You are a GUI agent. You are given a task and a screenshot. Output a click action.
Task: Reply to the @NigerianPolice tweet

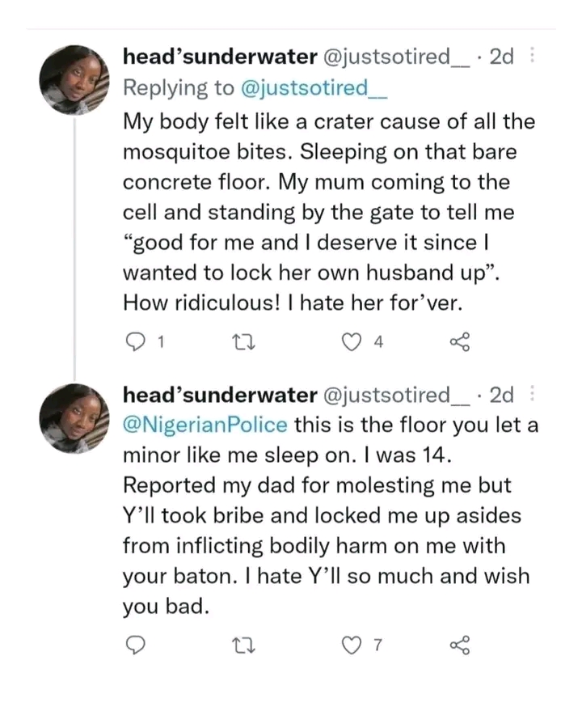click(x=136, y=645)
